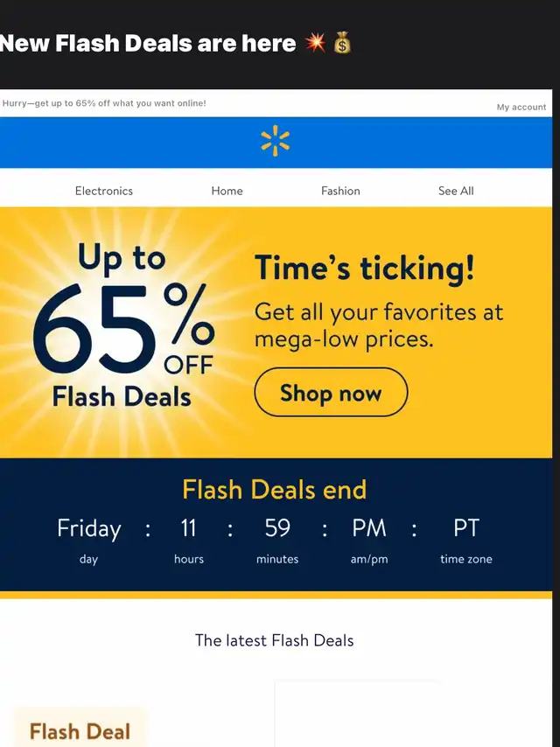Go to the Fashion category

(340, 191)
